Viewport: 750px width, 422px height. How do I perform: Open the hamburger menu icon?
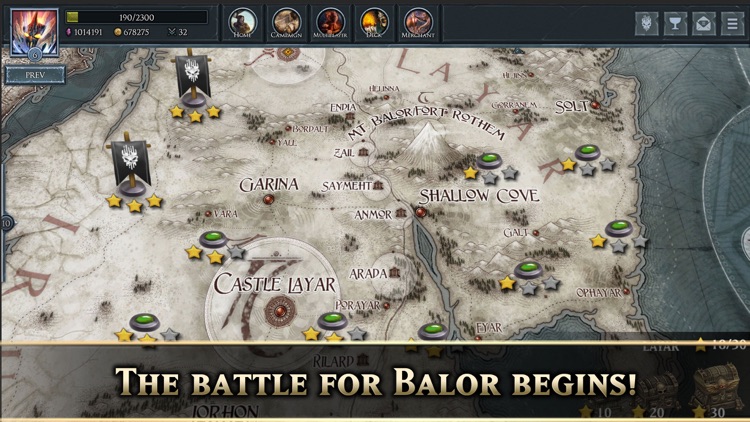point(732,23)
